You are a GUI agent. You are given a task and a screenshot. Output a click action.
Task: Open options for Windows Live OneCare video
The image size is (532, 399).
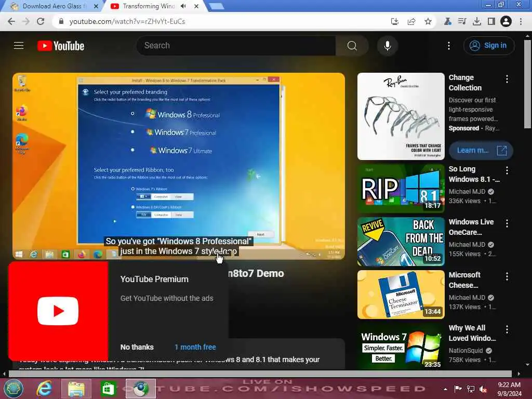507,223
